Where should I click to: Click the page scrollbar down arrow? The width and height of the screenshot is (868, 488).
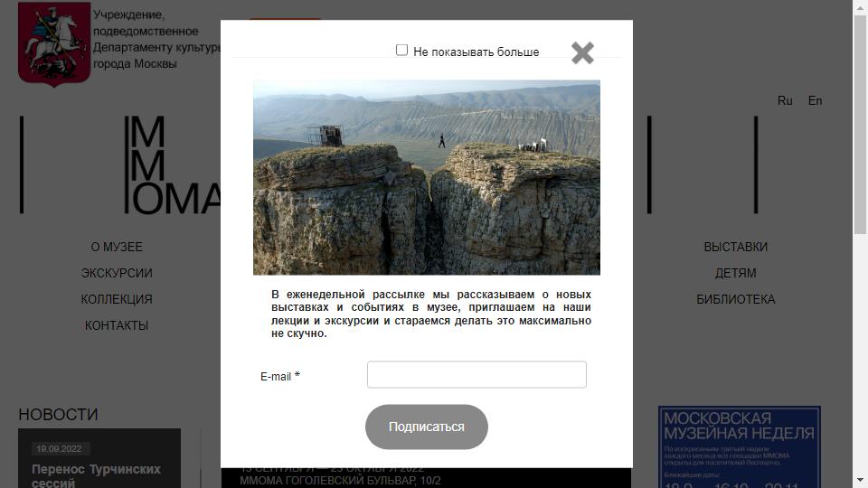click(860, 480)
